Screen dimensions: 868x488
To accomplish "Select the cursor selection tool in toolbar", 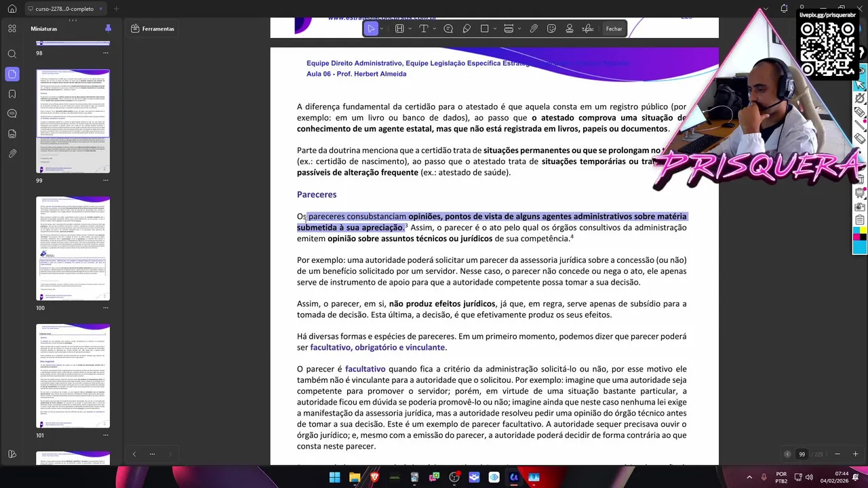I will 371,28.
